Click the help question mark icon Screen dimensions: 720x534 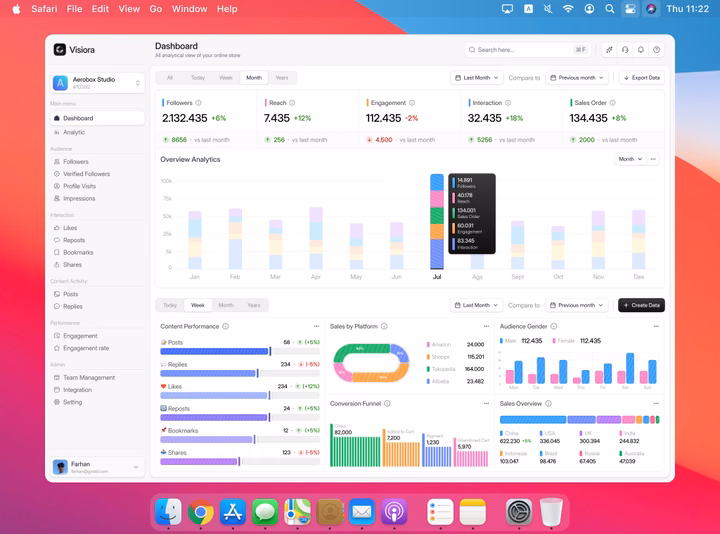click(x=657, y=50)
